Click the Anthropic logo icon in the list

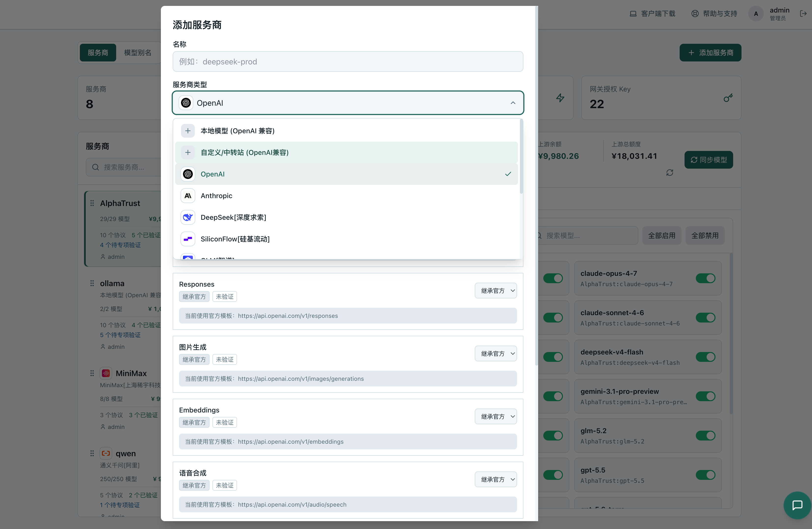188,196
